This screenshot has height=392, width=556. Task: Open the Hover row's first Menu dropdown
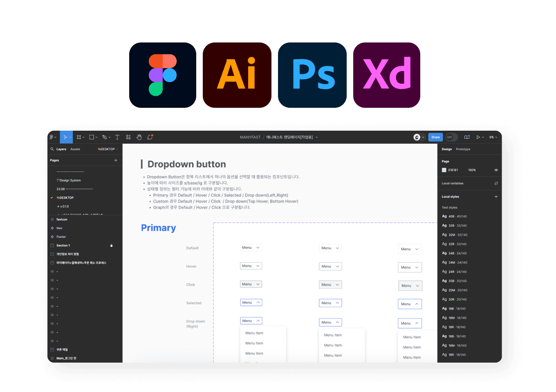tap(251, 266)
